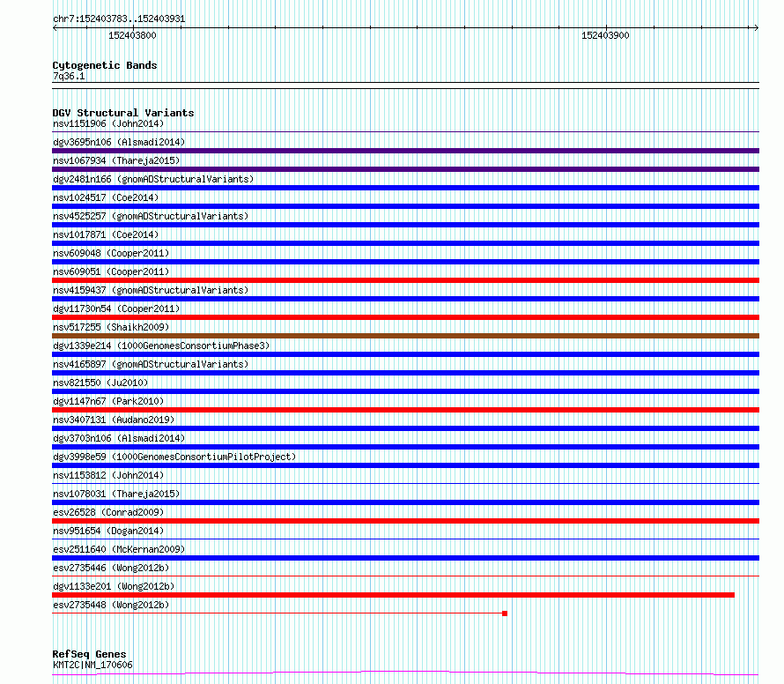This screenshot has width=784, height=684.
Task: Click nsv4159437 (gnomADStructuralVariants) label
Action: (151, 290)
